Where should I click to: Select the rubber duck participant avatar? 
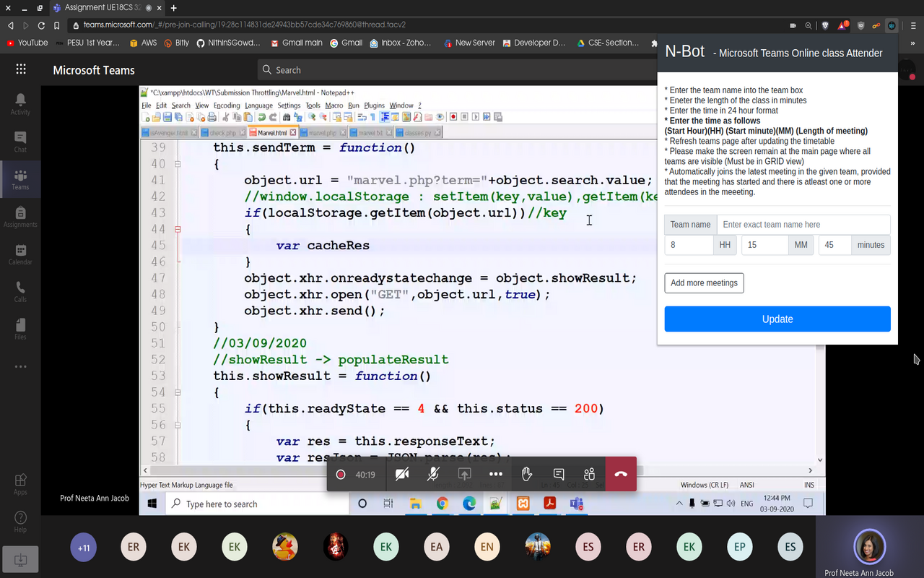285,548
